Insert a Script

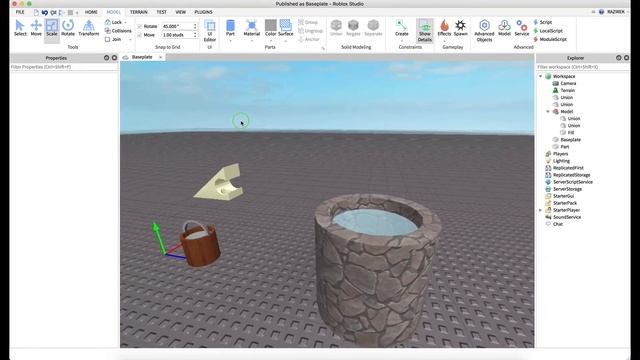pyautogui.click(x=542, y=22)
